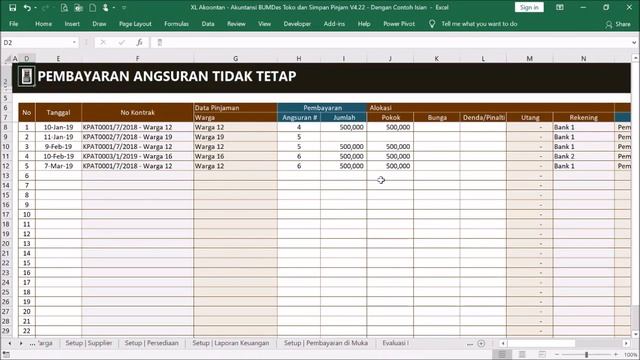Open the Insert ribbon tab

pos(72,24)
